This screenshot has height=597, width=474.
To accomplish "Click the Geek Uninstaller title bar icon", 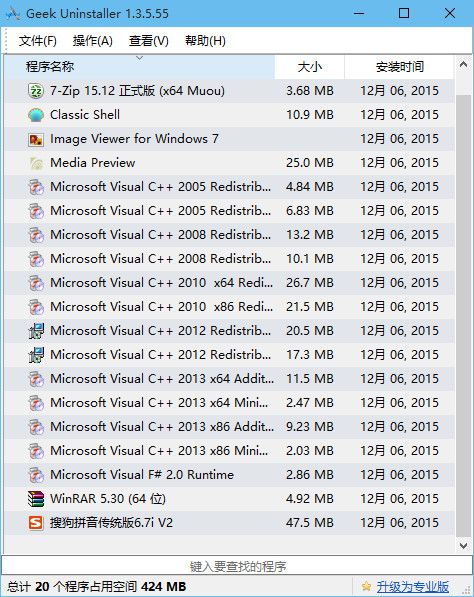I will click(x=13, y=14).
